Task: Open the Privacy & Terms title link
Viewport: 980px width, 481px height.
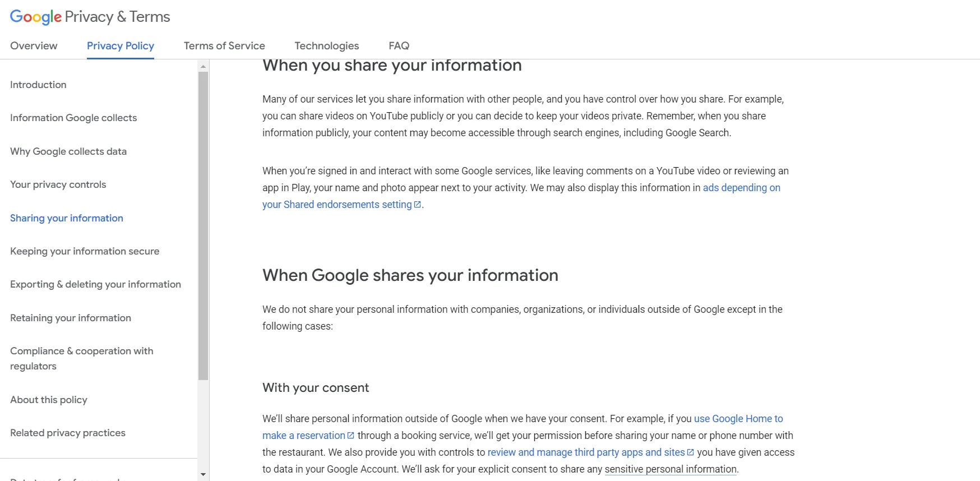Action: 117,17
